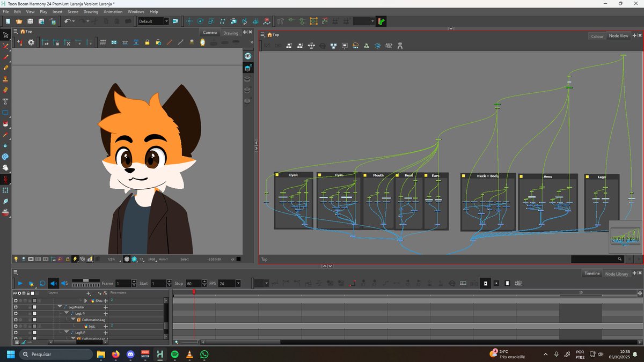Save the scene with the floppy icon
Viewport: 644px width, 362px height.
click(31, 21)
